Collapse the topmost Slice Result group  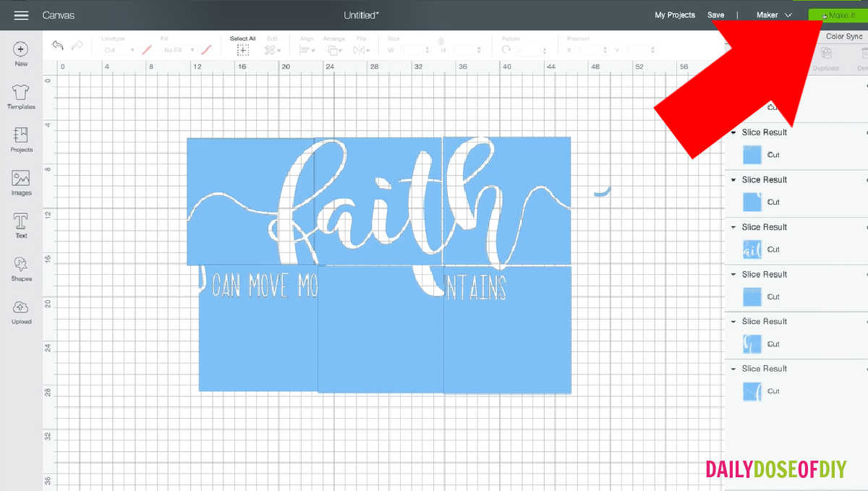pos(734,132)
